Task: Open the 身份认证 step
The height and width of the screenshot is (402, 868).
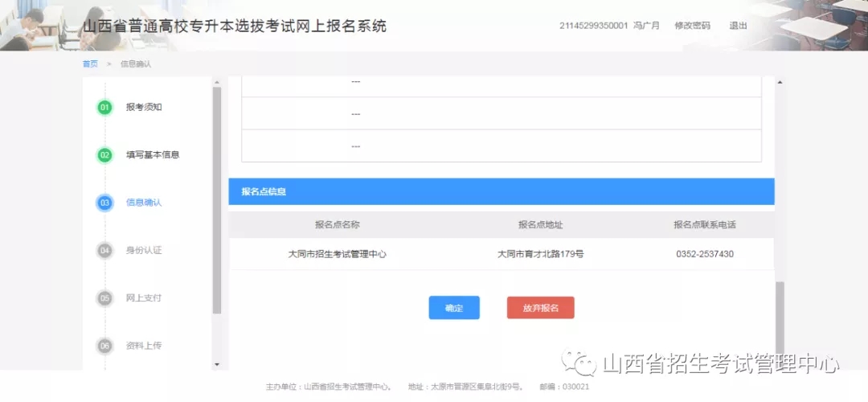Action: coord(144,250)
